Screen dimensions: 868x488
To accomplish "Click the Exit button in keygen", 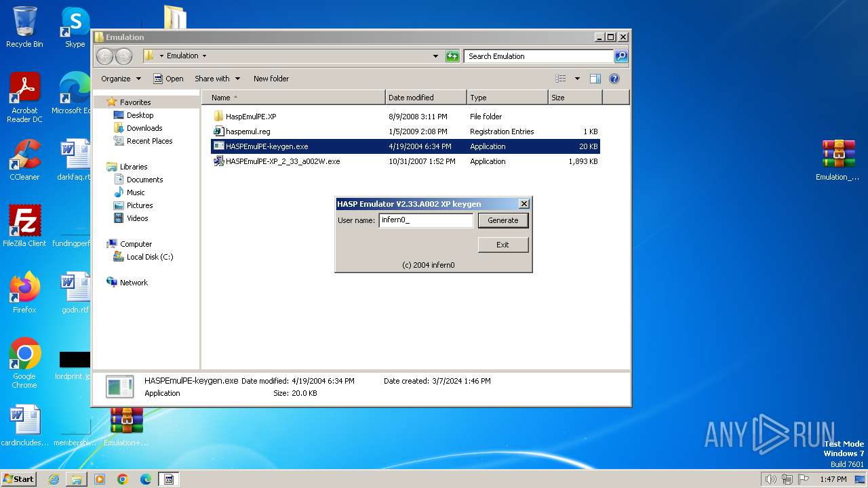I will 502,245.
